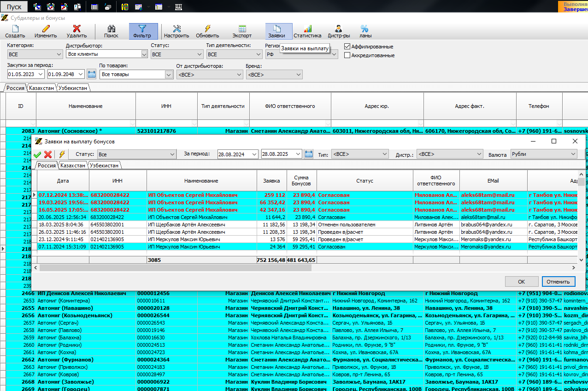This screenshot has width=588, height=391.
Task: Click green checkmark icon in the Заявки dialog
Action: pos(37,154)
